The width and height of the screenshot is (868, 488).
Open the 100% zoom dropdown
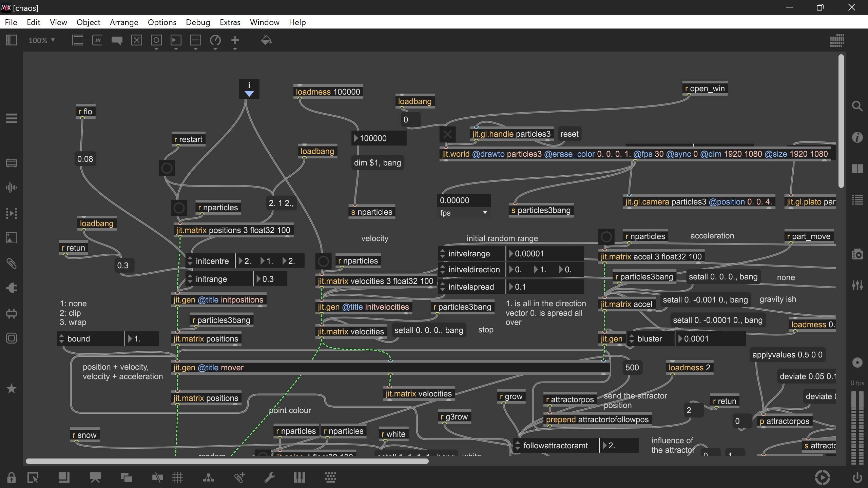click(x=42, y=40)
